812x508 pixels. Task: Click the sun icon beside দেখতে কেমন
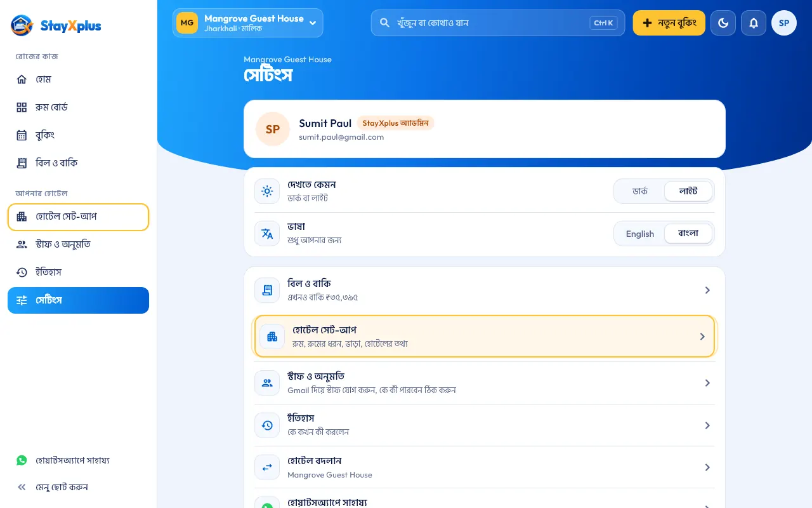(267, 191)
